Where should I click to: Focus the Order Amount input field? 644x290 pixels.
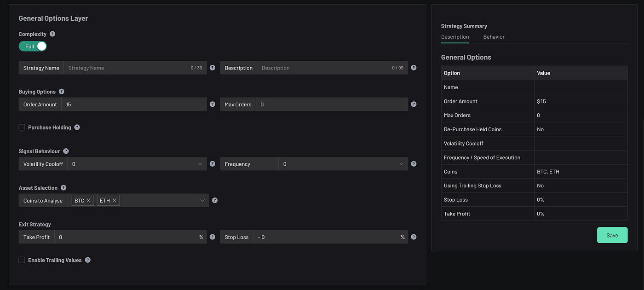(x=134, y=104)
